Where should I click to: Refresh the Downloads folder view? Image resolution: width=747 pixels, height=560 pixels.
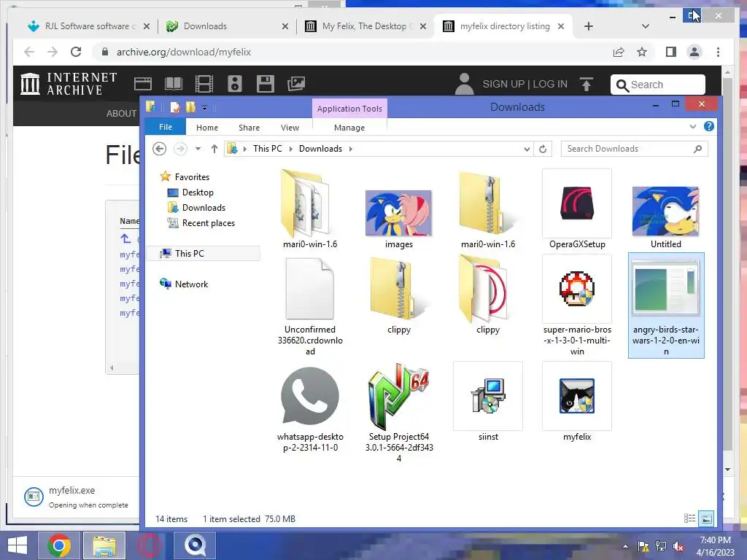(543, 149)
